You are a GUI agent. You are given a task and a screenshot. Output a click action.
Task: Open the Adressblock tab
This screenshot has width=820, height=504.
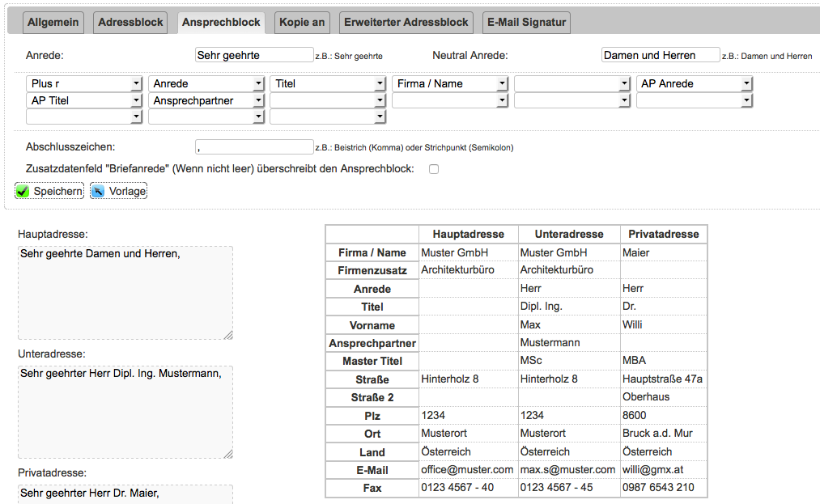pyautogui.click(x=130, y=23)
